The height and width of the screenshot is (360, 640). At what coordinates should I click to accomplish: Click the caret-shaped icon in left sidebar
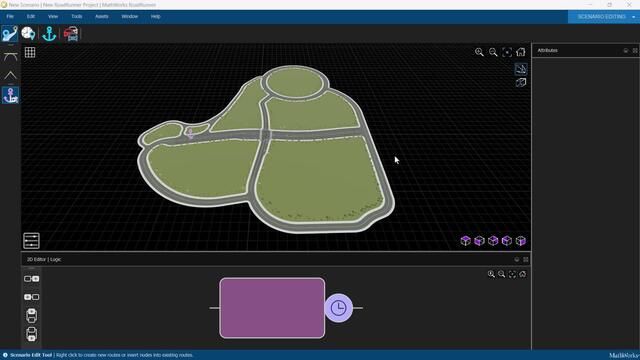10,75
